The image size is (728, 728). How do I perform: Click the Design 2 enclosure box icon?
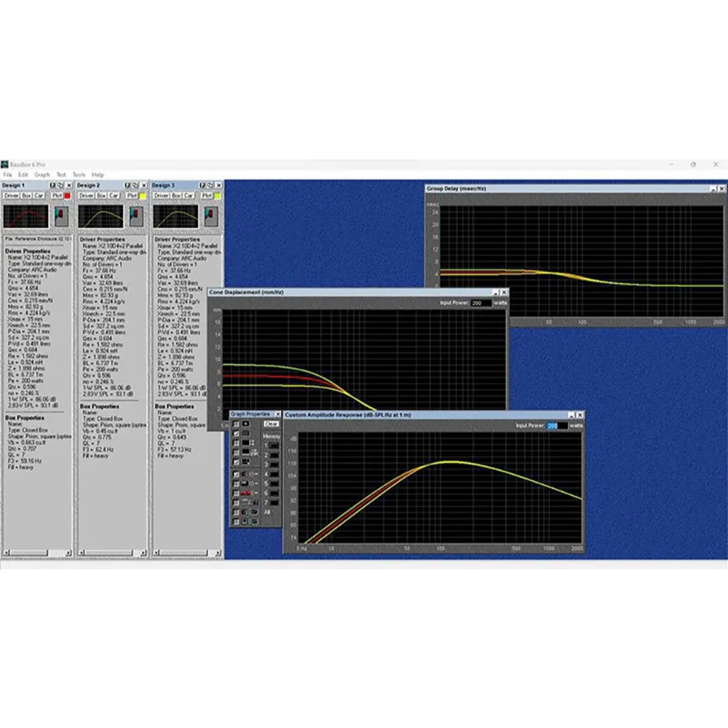pyautogui.click(x=136, y=216)
